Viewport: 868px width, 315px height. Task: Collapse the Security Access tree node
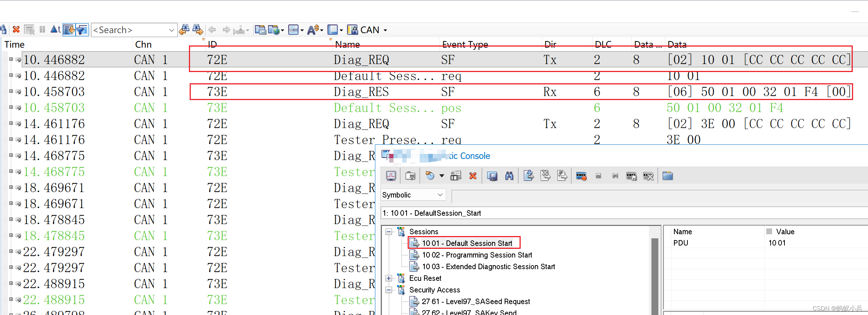pyautogui.click(x=389, y=290)
